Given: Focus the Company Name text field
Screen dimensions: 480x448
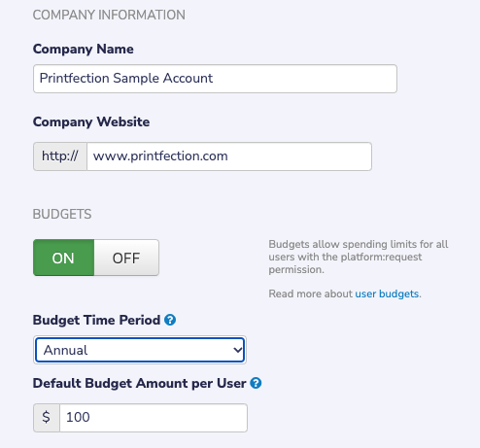Looking at the screenshot, I should click(x=215, y=79).
